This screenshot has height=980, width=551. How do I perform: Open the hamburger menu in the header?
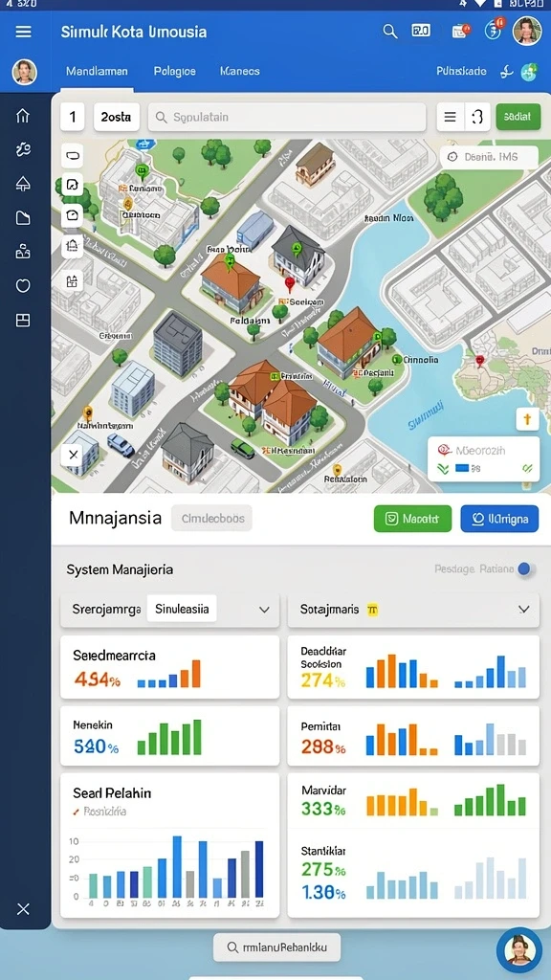click(x=23, y=32)
